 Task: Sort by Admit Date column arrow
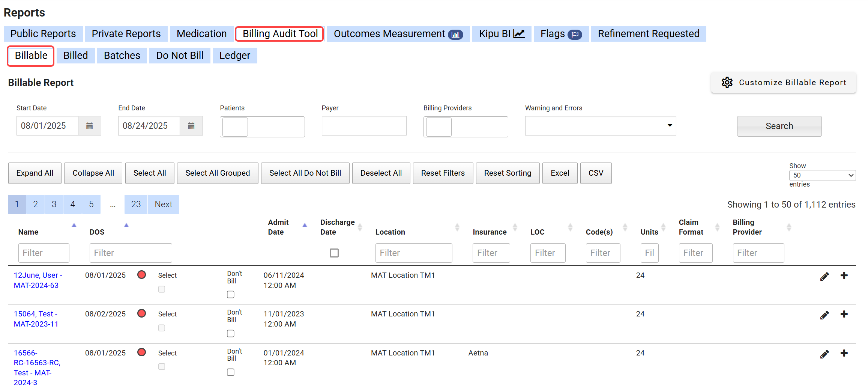(x=305, y=225)
